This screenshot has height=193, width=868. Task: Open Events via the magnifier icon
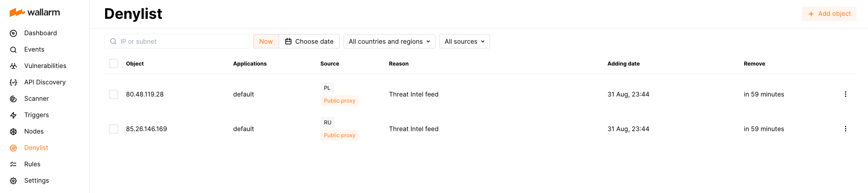(x=14, y=49)
